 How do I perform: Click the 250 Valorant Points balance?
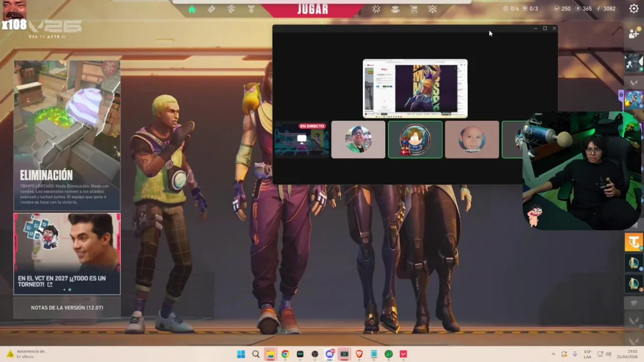pos(562,9)
